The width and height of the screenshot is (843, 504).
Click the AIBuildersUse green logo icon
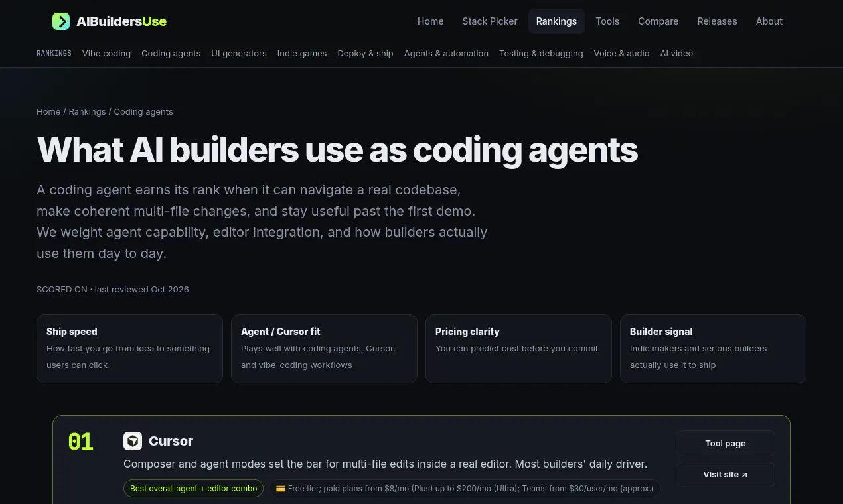point(61,21)
